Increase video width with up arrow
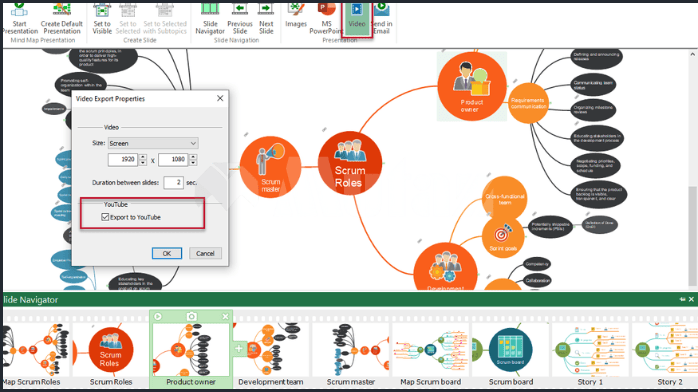The image size is (698, 392). 142,157
